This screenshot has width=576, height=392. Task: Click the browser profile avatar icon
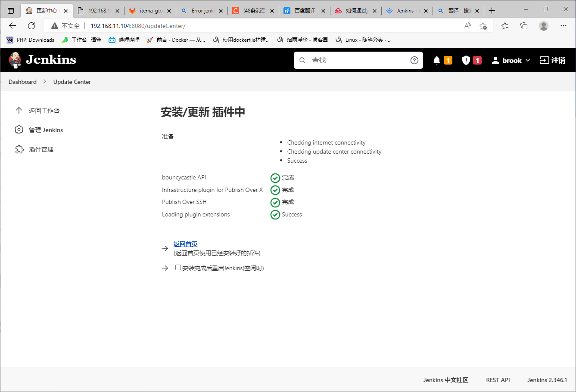click(x=544, y=26)
